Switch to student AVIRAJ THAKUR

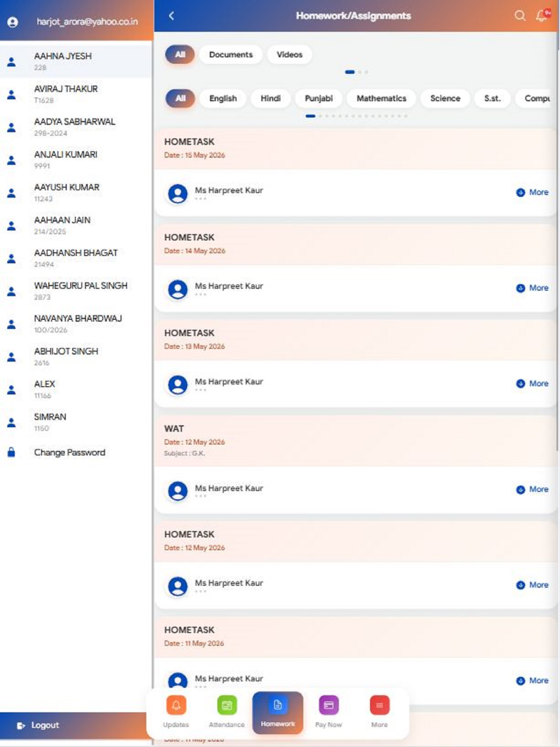coord(76,94)
